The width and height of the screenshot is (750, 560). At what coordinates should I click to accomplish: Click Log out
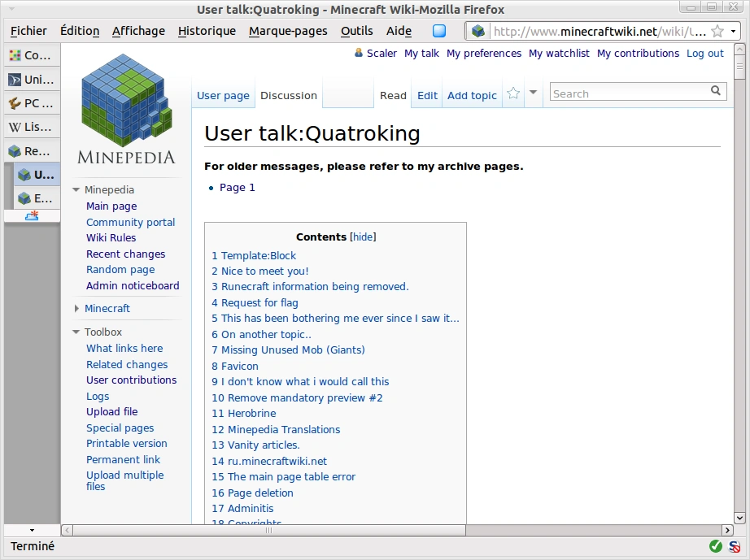coord(705,54)
